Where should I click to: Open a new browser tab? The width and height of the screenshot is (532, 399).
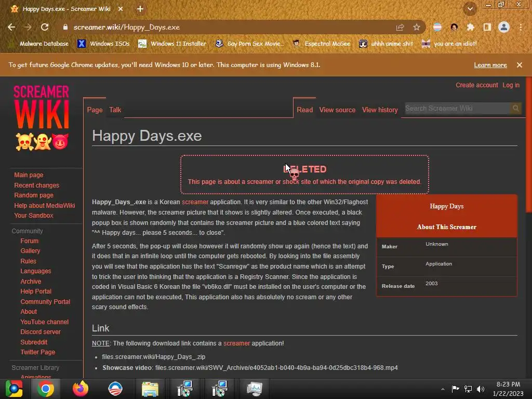pyautogui.click(x=140, y=9)
